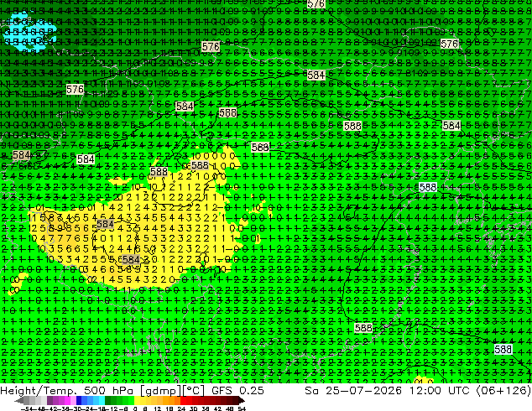532x411 pixels.
Task: Click the legend's dark maroon right arrow end
Action: 241,401
